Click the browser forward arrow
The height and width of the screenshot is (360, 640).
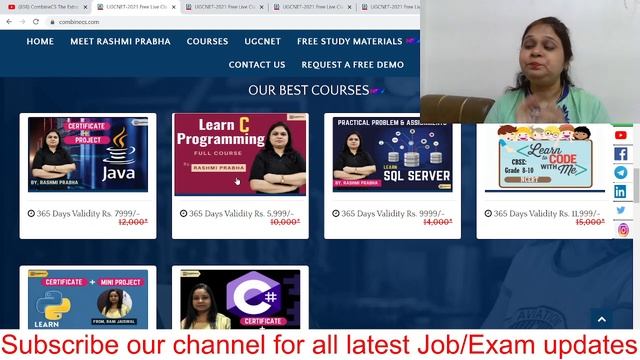point(22,22)
